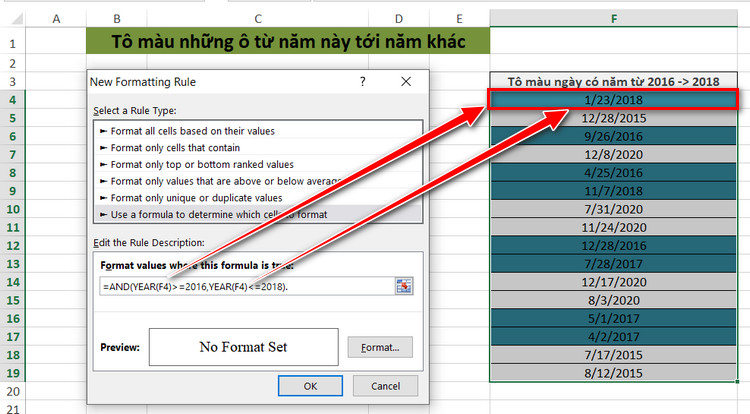This screenshot has width=750, height=414.
Task: Click cell with date 9/26/2016
Action: (x=614, y=136)
